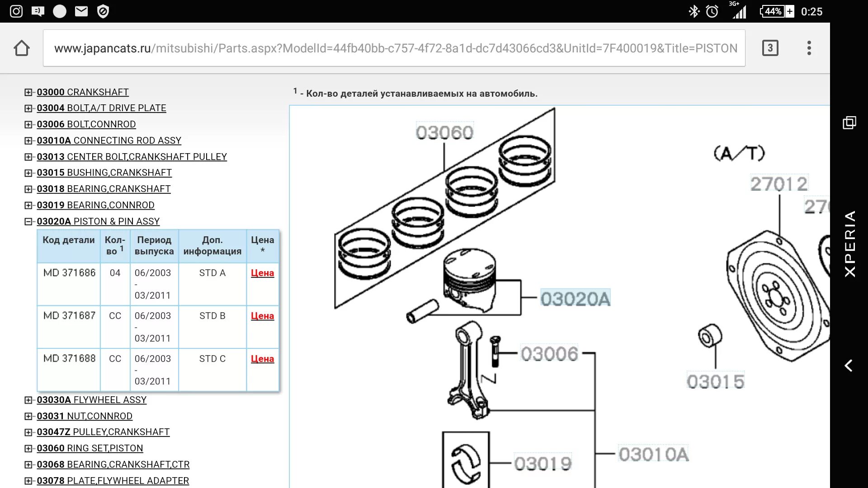Expand the 03018 BEARING,CRANKSHAFT node
Image resolution: width=868 pixels, height=488 pixels.
pos(28,189)
